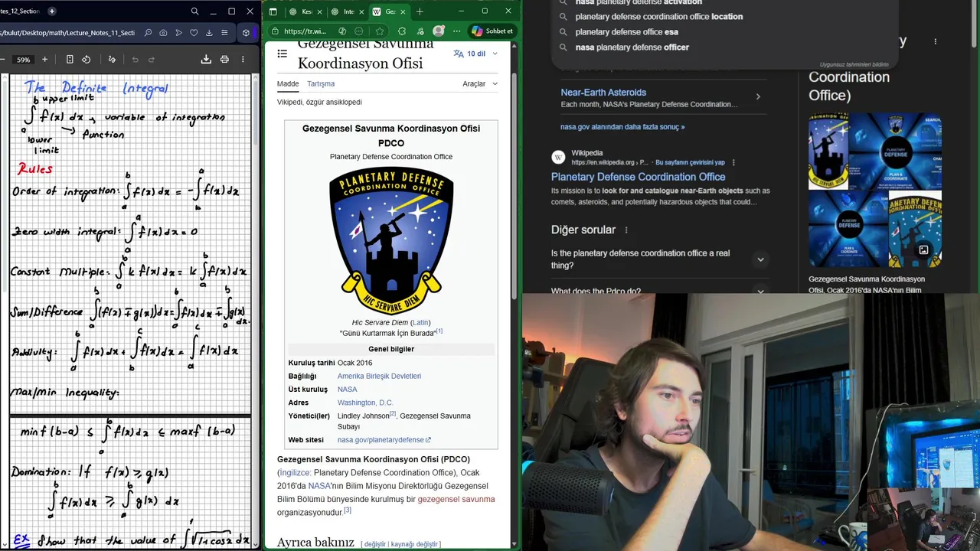The image size is (980, 551).
Task: Toggle the page fit icon in PDF toolbar
Action: pyautogui.click(x=70, y=59)
